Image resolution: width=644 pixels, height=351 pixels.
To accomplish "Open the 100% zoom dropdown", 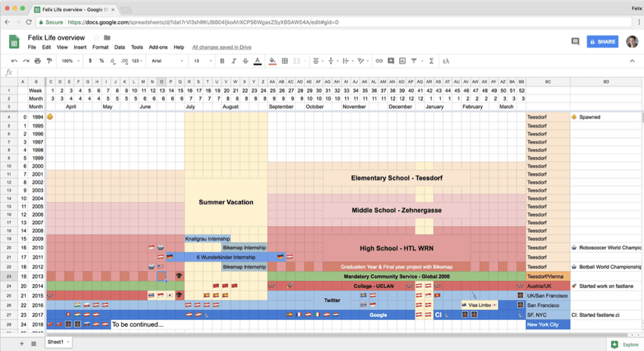I will coord(70,61).
